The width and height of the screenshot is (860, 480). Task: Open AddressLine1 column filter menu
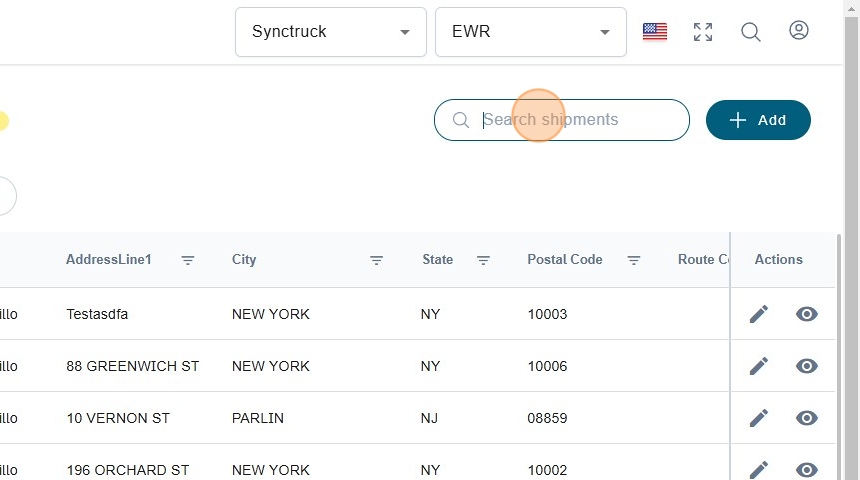tap(188, 260)
